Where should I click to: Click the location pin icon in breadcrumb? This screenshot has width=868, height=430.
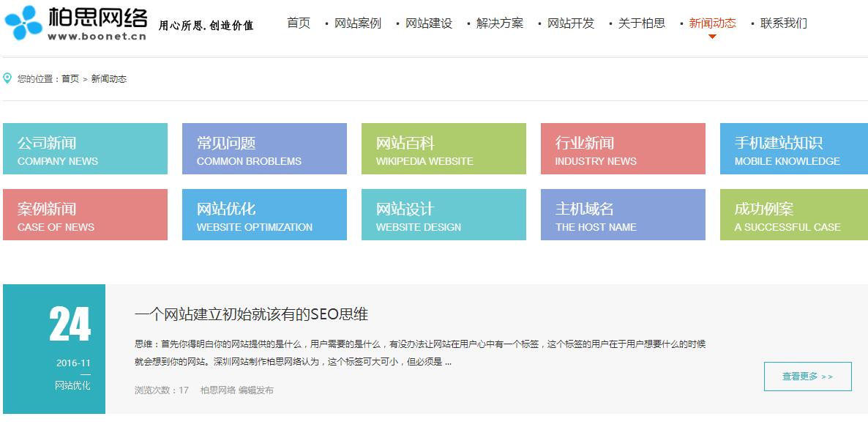pos(8,76)
